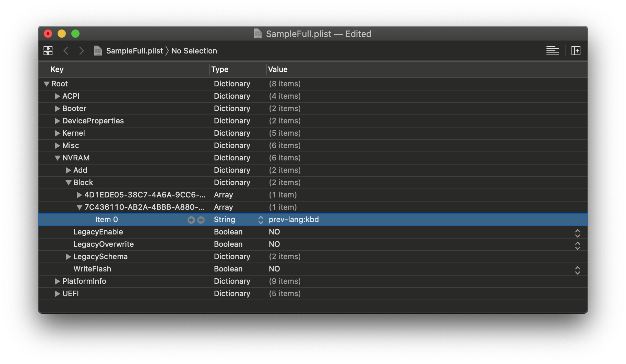Toggle the editor options lines icon
626x364 pixels.
552,51
